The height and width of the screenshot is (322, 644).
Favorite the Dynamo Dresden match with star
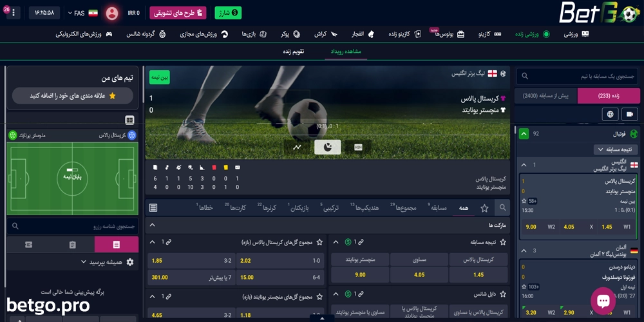(524, 287)
